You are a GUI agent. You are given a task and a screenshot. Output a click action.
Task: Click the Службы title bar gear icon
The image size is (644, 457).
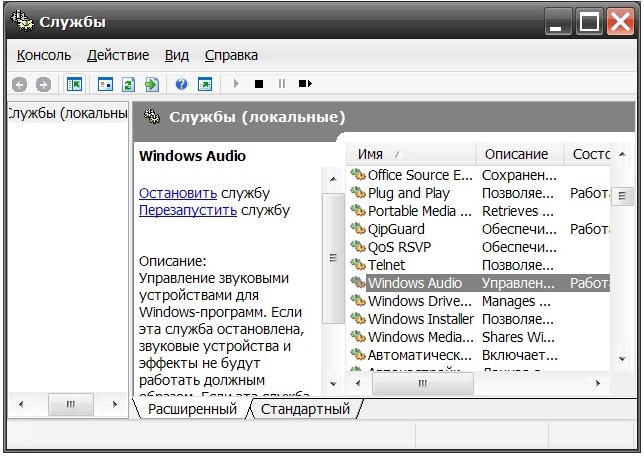click(x=22, y=21)
